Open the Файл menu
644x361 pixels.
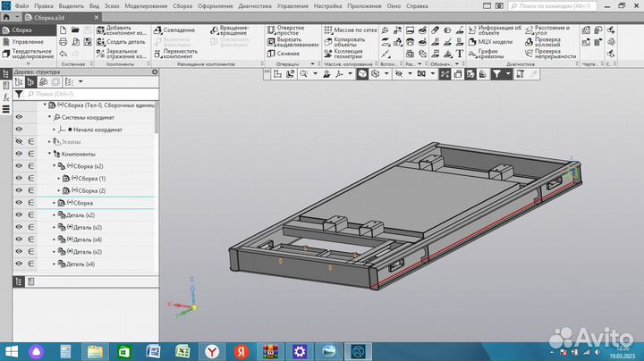point(22,6)
